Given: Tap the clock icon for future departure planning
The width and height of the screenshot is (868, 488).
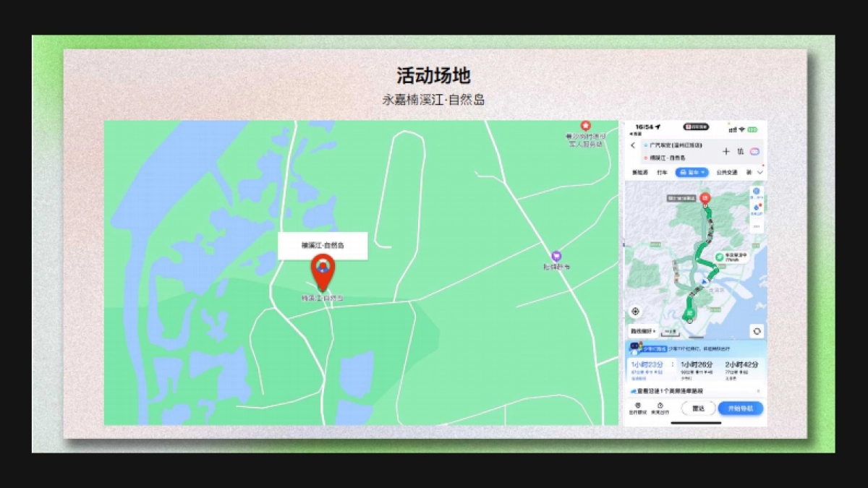Looking at the screenshot, I should tap(659, 406).
